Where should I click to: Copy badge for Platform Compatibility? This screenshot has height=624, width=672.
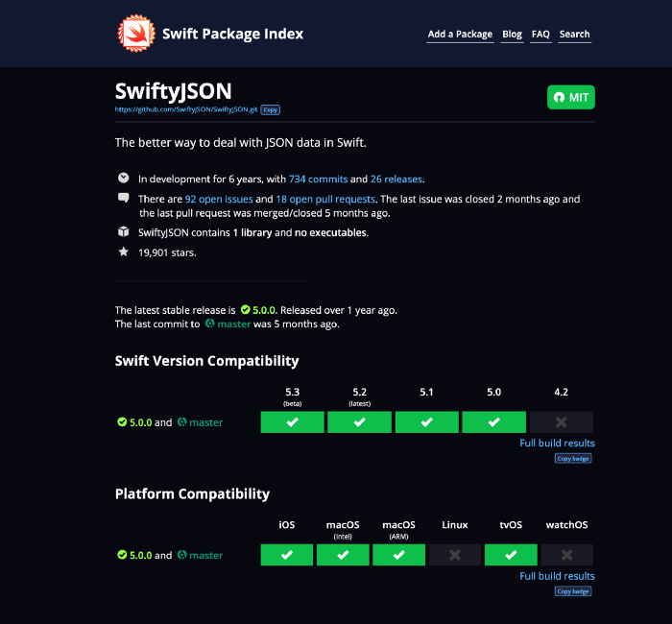click(x=573, y=591)
